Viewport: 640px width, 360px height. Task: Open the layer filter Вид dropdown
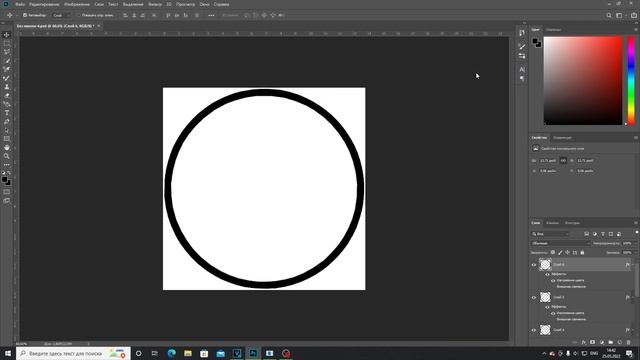(x=550, y=234)
